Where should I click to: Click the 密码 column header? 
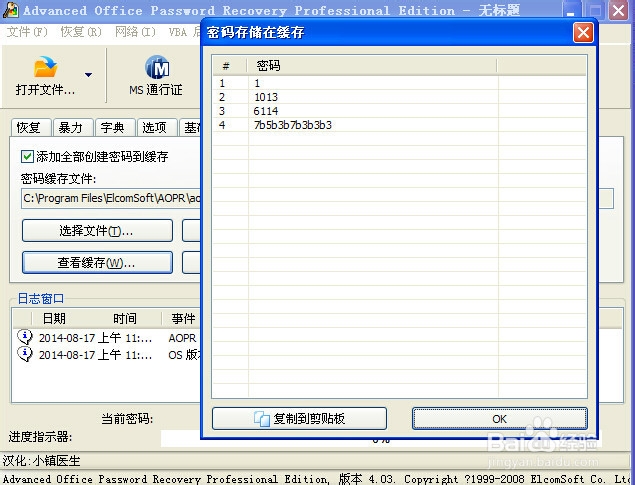tap(372, 66)
